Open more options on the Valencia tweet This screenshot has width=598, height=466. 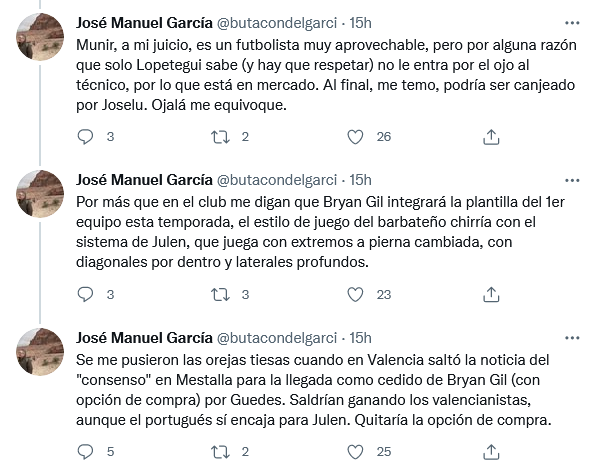572,338
